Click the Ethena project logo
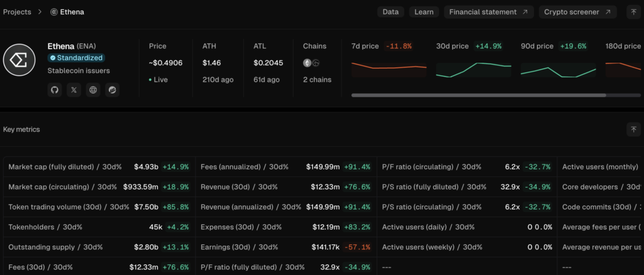 pos(19,61)
